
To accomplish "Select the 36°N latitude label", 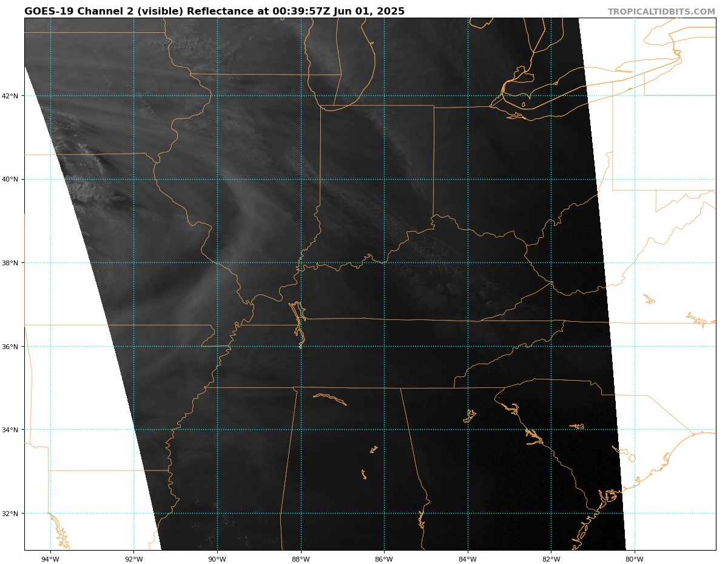I will pos(10,347).
